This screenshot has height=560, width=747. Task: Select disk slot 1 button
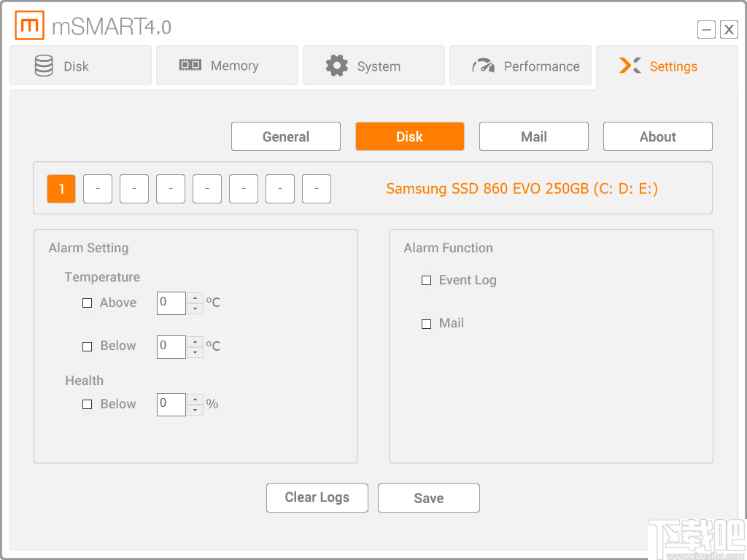61,188
